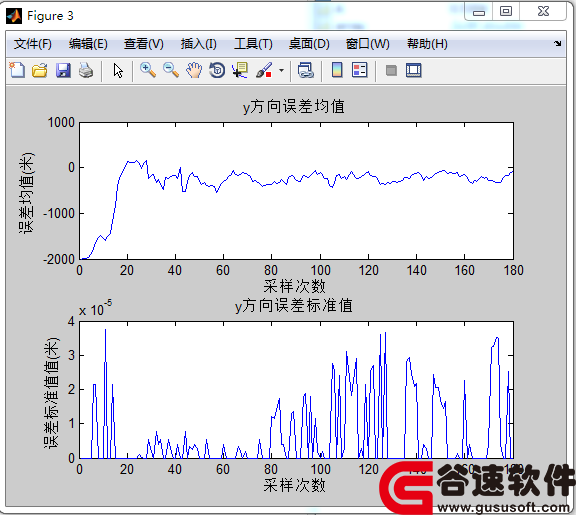The width and height of the screenshot is (576, 515).
Task: Select the Pan hand tool
Action: 194,70
